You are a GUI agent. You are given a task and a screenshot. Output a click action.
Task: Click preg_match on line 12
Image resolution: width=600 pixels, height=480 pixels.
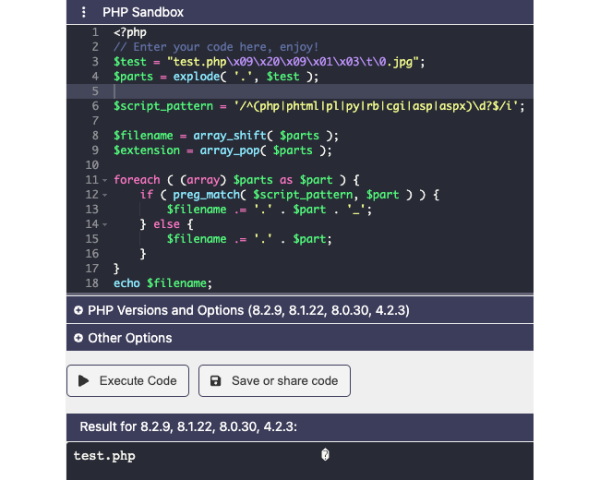[206, 195]
